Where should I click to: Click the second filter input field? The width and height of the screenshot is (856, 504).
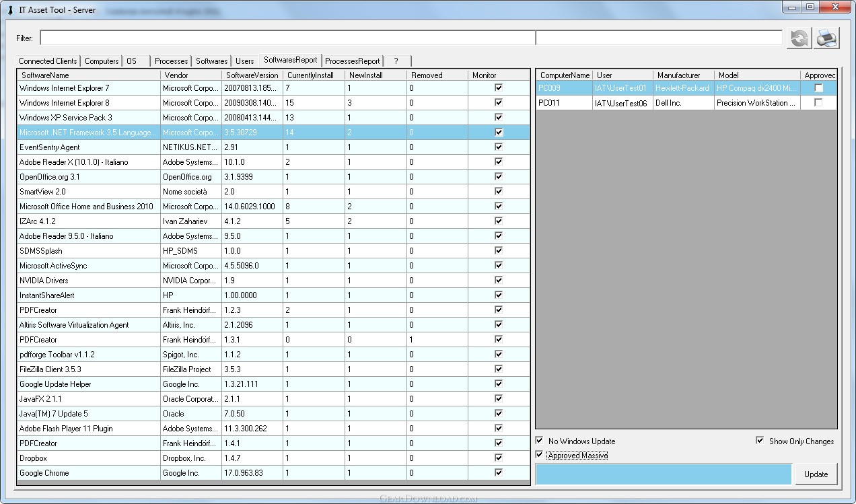[x=659, y=38]
